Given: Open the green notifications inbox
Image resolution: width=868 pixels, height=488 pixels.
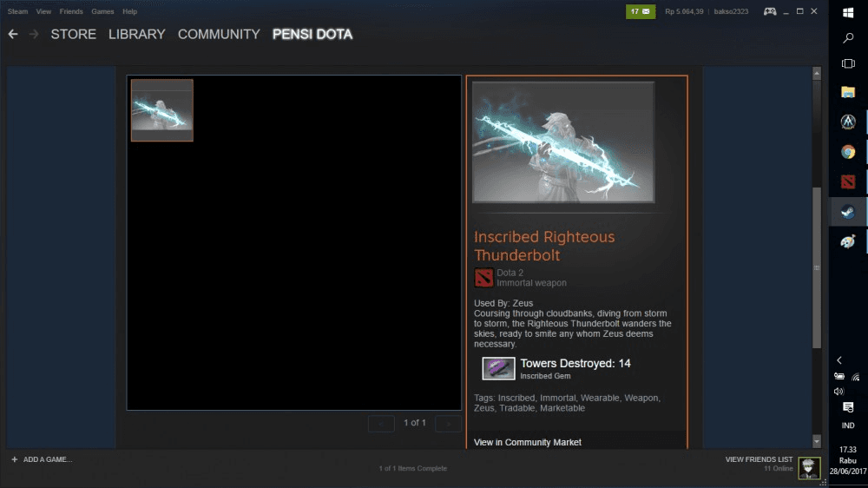Looking at the screenshot, I should 641,11.
